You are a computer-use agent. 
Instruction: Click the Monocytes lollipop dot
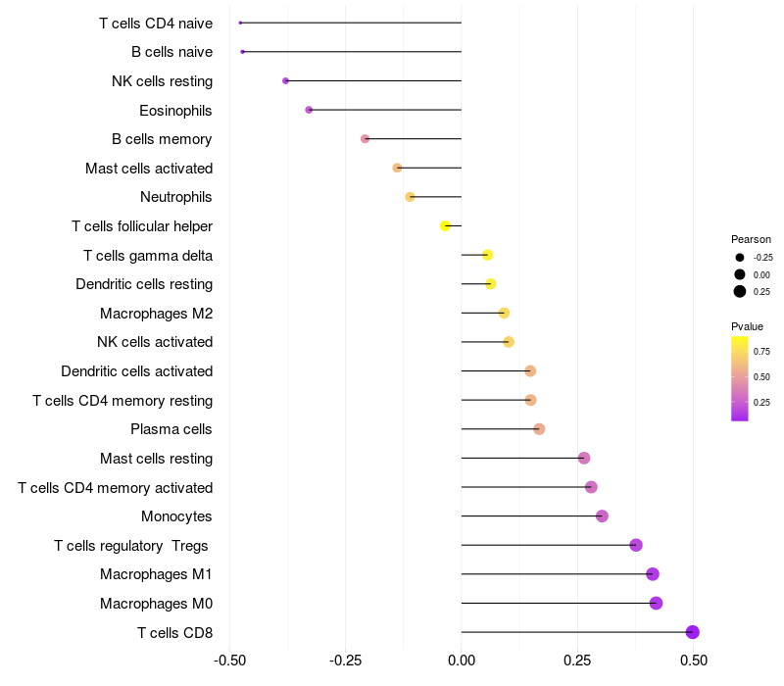(x=602, y=516)
